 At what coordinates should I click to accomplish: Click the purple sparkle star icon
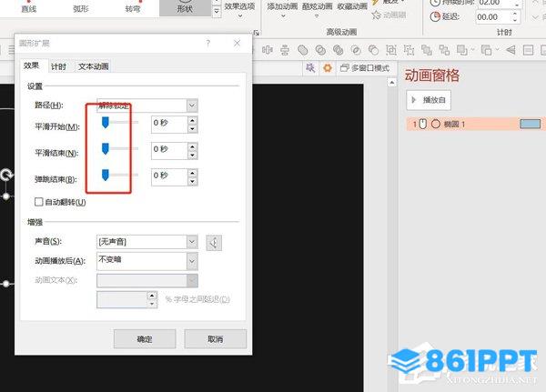point(310,67)
